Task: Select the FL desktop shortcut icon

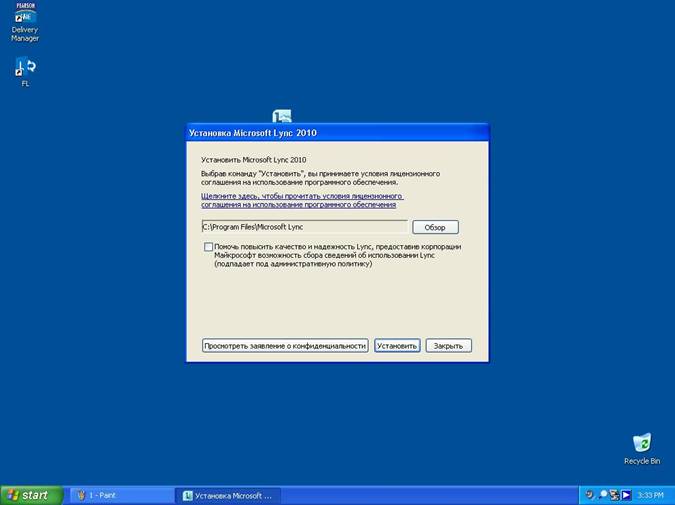Action: click(x=25, y=71)
